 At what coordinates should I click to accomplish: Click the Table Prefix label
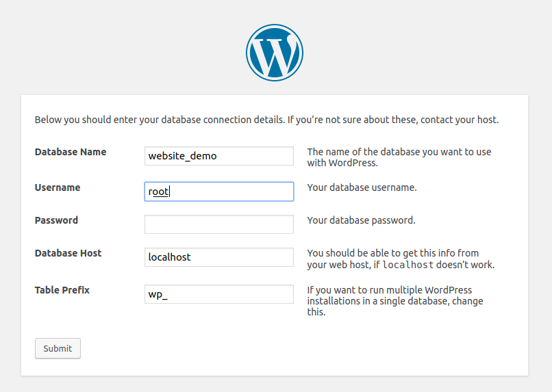(62, 290)
